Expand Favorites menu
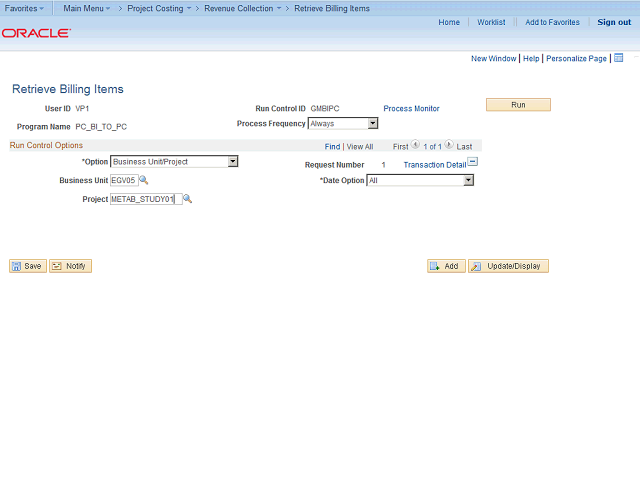The image size is (640, 480). [24, 8]
